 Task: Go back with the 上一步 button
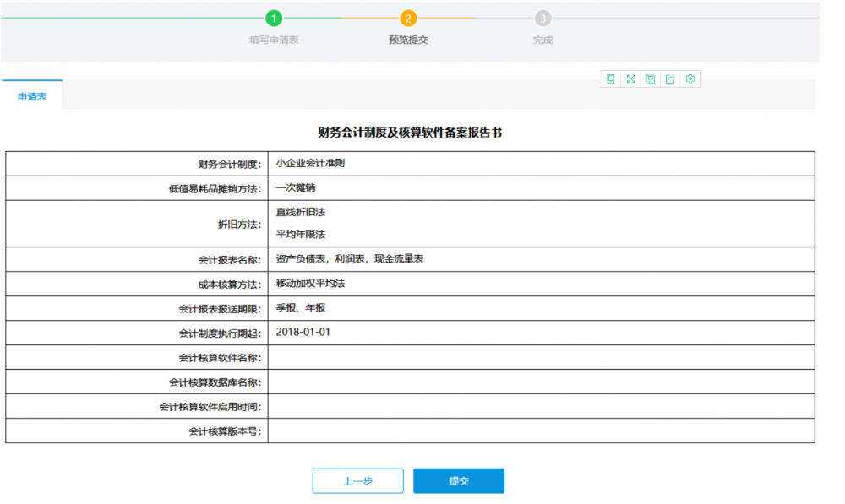[357, 481]
